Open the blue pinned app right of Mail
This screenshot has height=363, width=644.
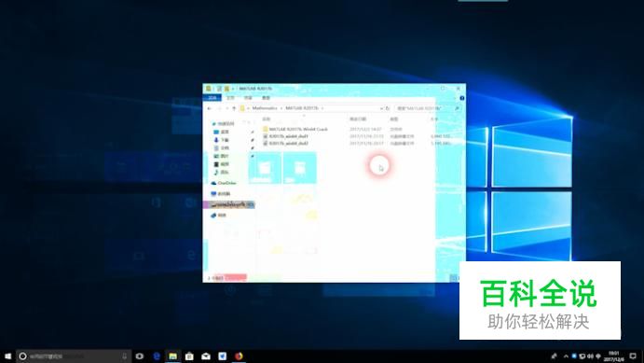point(222,356)
